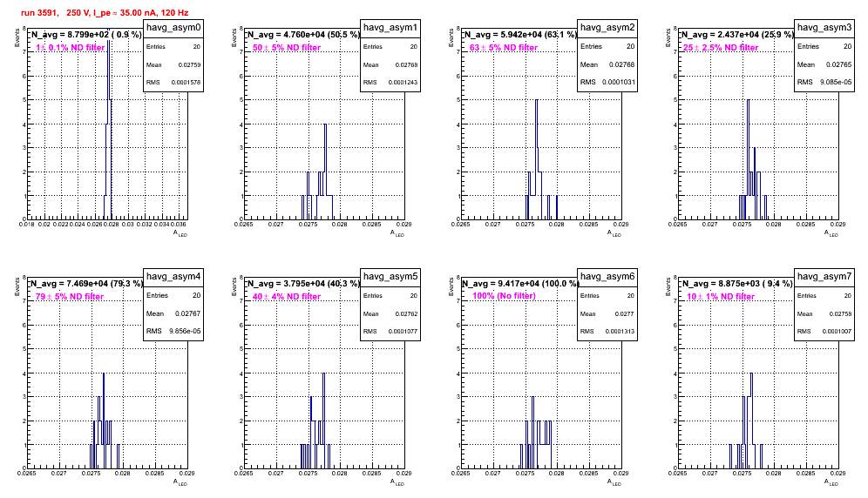Click the N_avg = 4.760e+04 label

click(303, 34)
